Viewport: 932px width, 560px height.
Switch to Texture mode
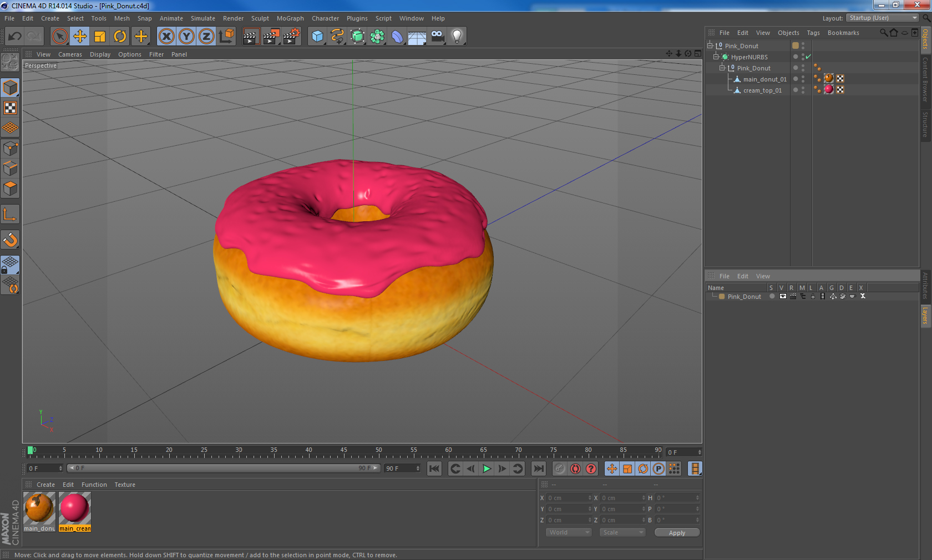pyautogui.click(x=10, y=108)
